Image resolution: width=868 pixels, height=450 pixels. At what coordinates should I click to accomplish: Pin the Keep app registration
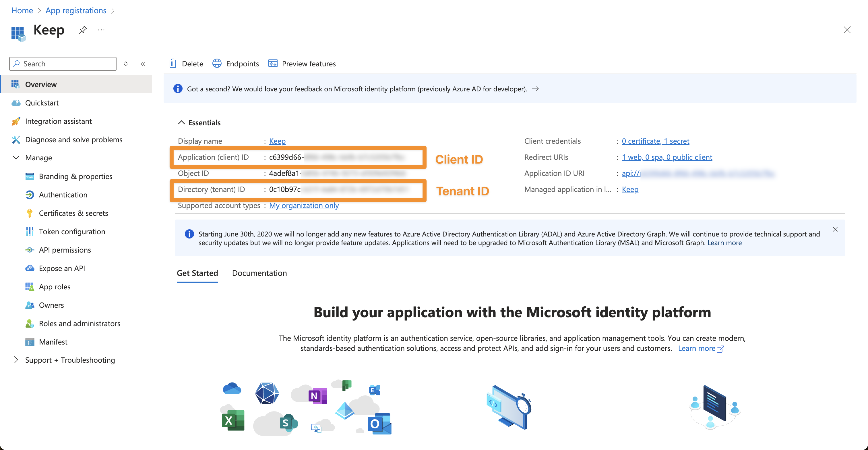[83, 30]
